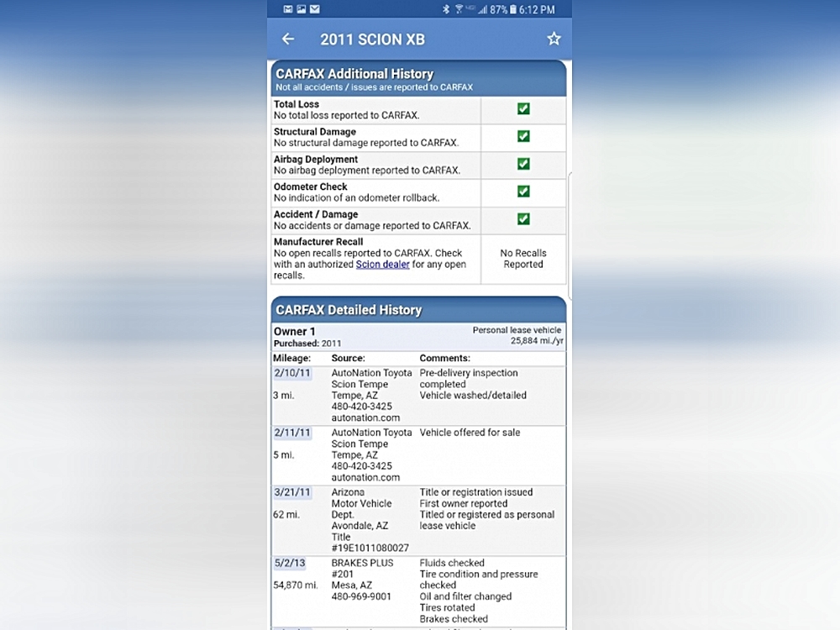Tap the "62 mi." mileage value
The height and width of the screenshot is (630, 840).
[x=286, y=514]
